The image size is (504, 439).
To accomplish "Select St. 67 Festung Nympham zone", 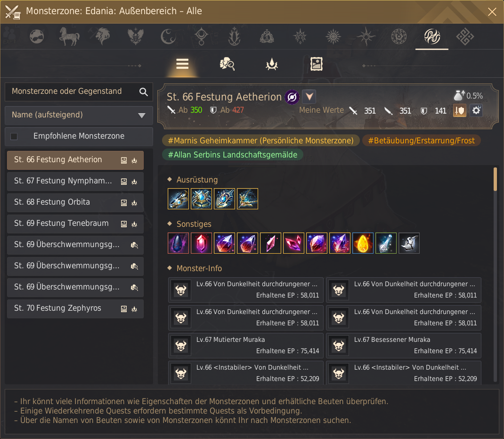I will click(75, 181).
